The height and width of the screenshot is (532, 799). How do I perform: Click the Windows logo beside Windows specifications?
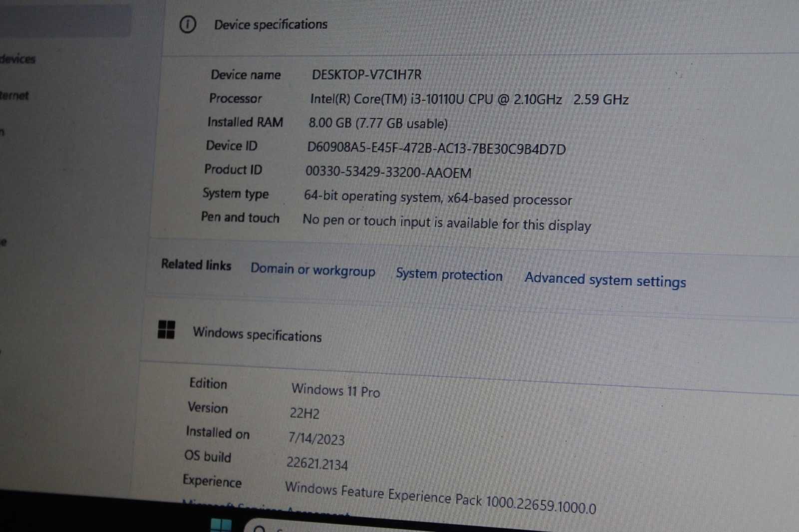click(x=166, y=329)
